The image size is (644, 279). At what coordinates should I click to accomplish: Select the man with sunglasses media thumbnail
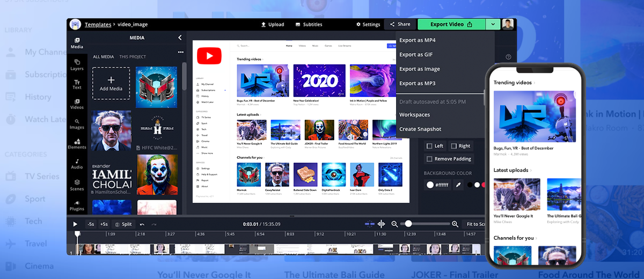pyautogui.click(x=111, y=130)
